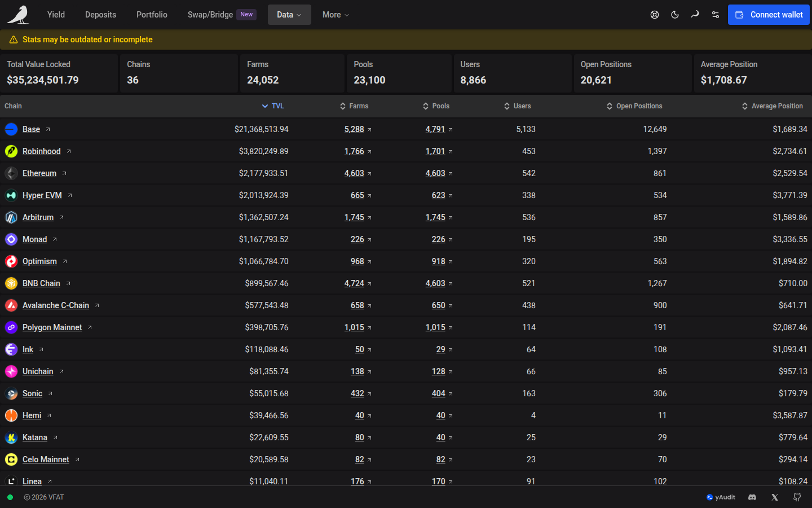Click the green status dot in footer
The height and width of the screenshot is (508, 812).
[10, 497]
